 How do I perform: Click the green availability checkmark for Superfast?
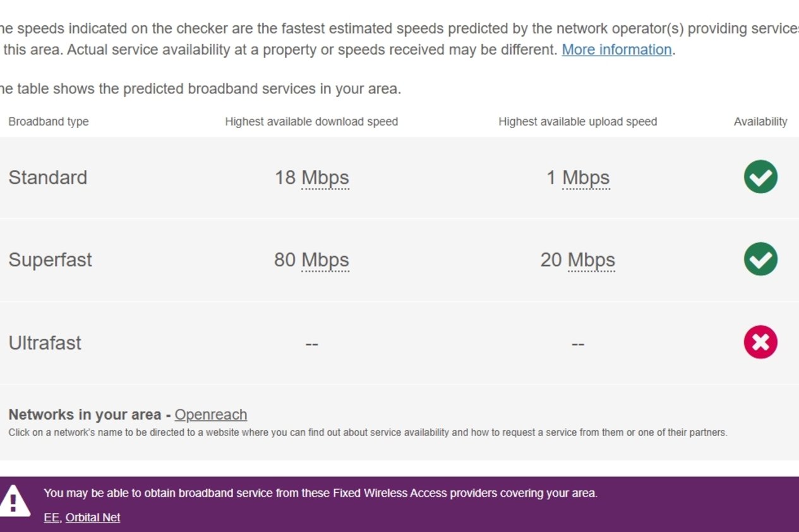coord(760,259)
